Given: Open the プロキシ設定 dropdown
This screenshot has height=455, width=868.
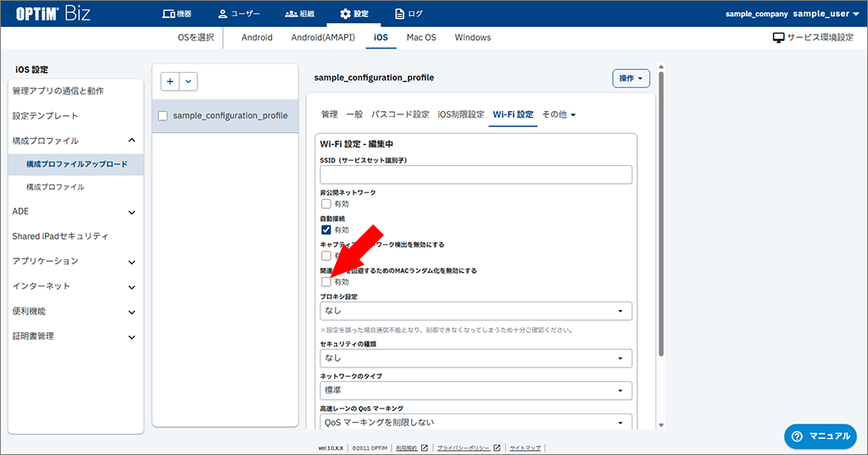Looking at the screenshot, I should tap(476, 311).
